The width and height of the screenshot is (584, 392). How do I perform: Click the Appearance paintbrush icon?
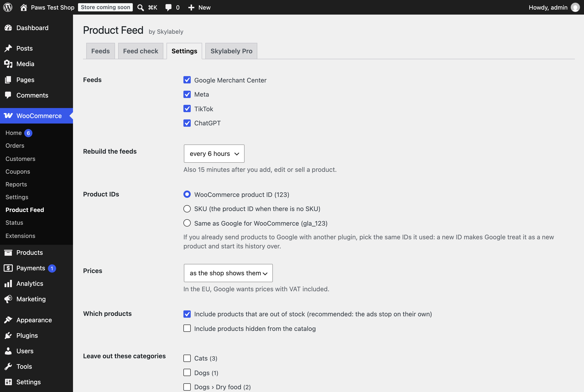(8, 320)
